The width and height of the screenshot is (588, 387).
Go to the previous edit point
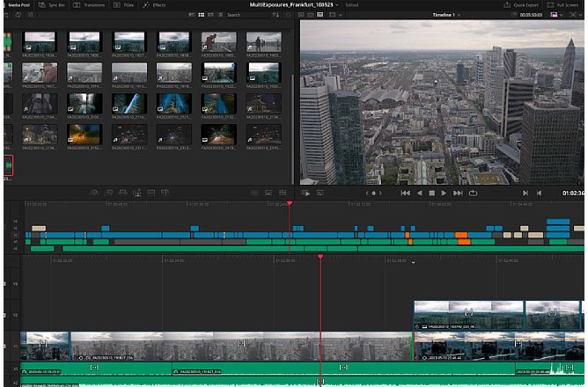point(540,193)
